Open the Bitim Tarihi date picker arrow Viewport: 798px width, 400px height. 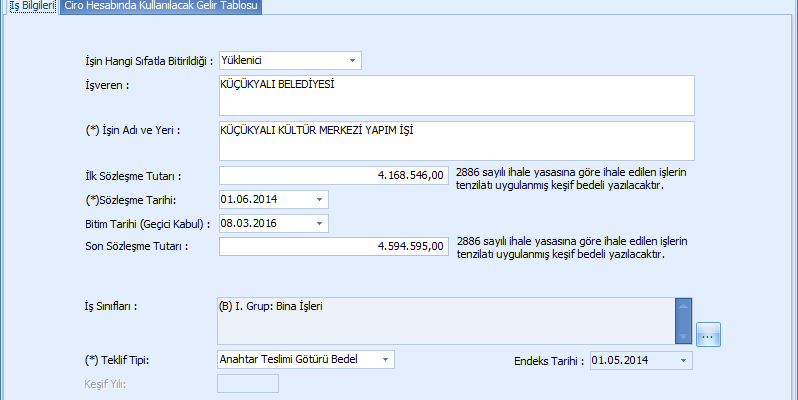[x=319, y=223]
